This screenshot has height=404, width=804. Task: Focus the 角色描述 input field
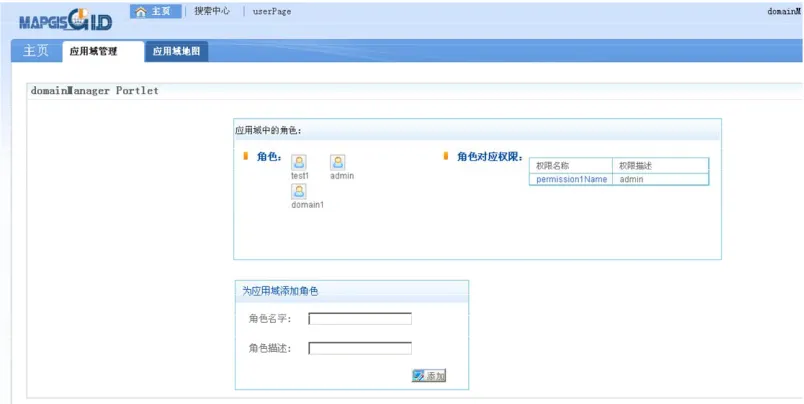[360, 349]
